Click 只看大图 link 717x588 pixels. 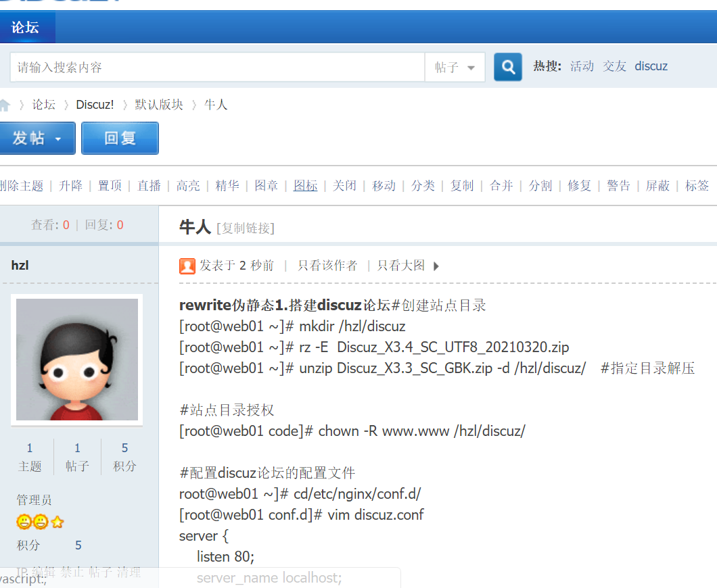point(401,266)
